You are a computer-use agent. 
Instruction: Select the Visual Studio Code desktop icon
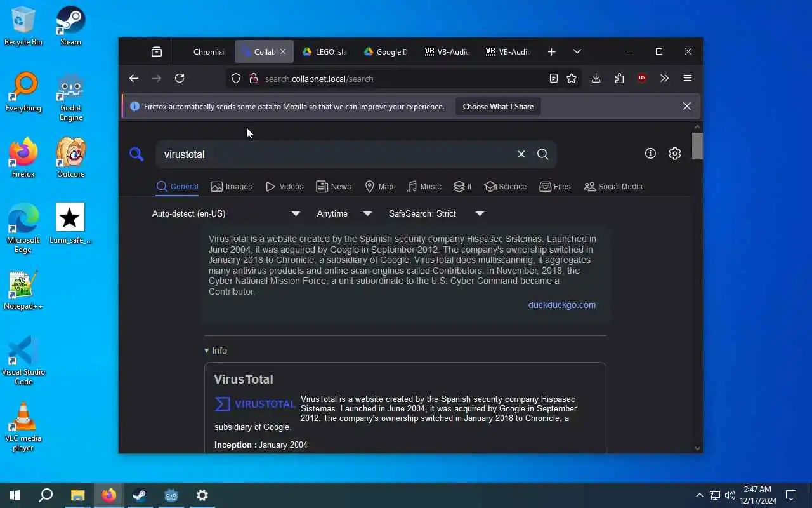(23, 361)
